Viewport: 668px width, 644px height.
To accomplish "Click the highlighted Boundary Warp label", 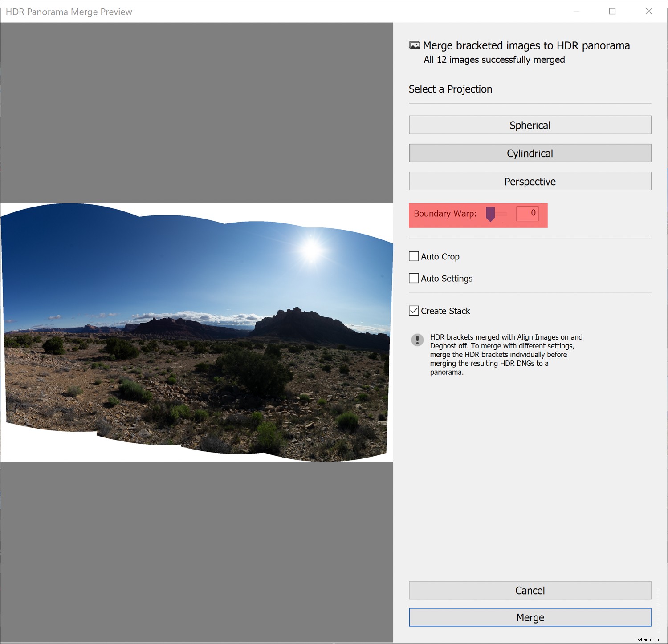I will 444,214.
